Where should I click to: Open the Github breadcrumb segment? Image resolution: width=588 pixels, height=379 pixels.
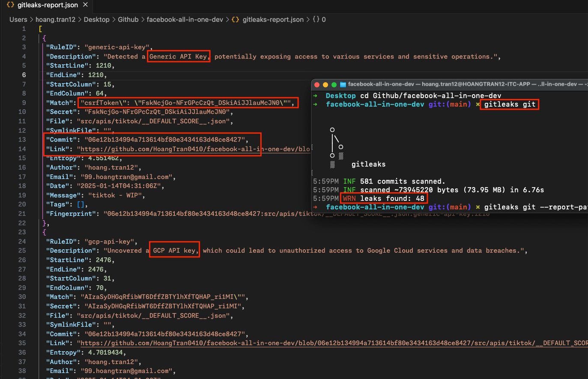pos(128,19)
